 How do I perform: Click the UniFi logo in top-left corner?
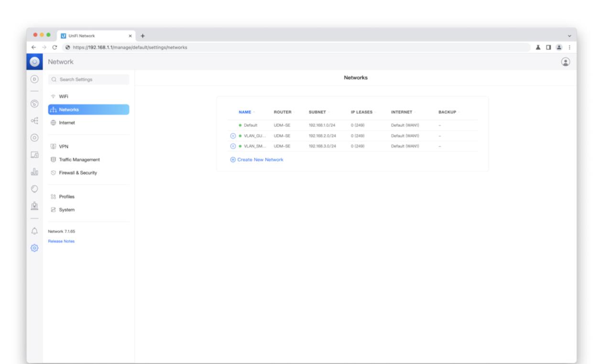coord(34,62)
